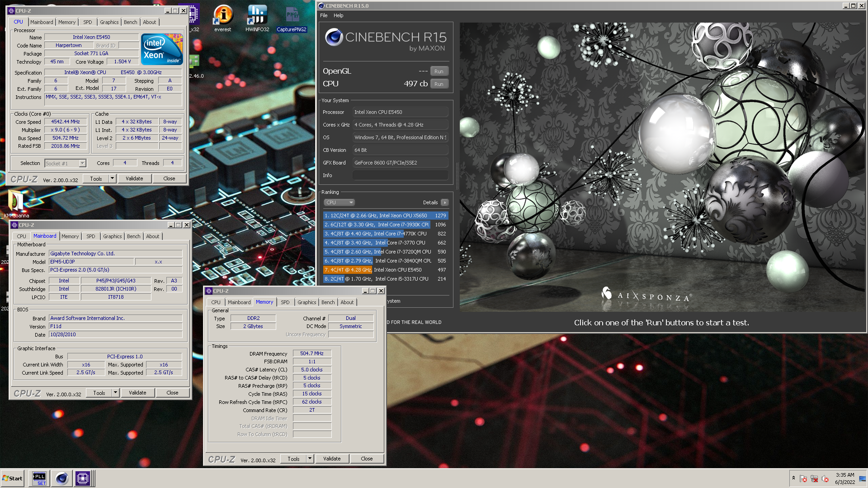Open the everest desktop shortcut
The height and width of the screenshot is (488, 868).
click(x=223, y=18)
